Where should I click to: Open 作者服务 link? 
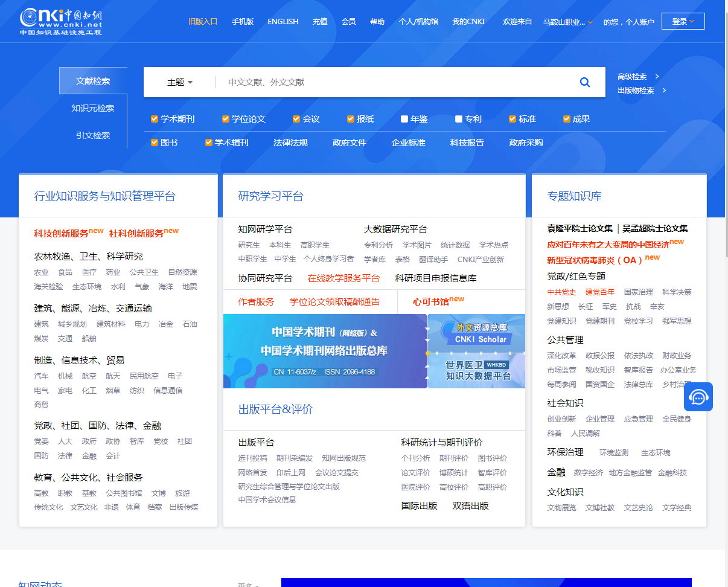[256, 301]
